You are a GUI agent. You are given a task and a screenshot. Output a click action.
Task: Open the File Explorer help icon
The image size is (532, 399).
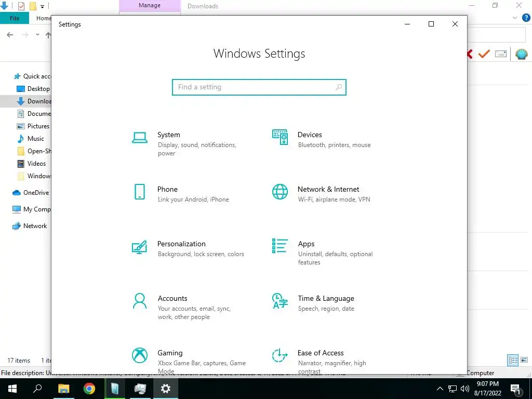pyautogui.click(x=526, y=18)
